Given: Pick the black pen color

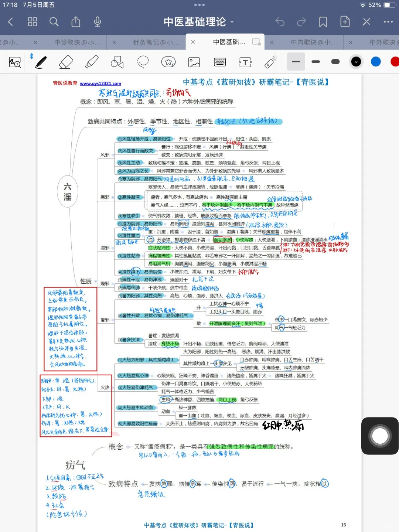Looking at the screenshot, I should coord(356,62).
